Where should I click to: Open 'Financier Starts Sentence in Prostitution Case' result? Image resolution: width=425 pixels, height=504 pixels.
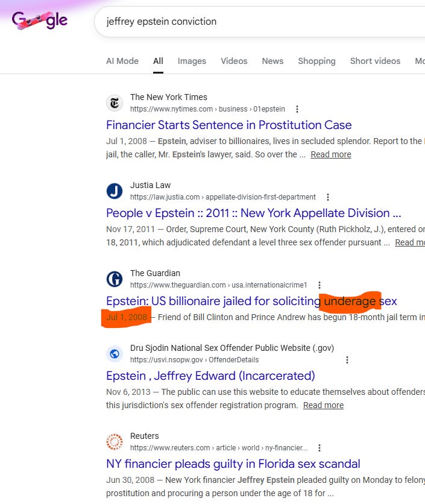(229, 125)
